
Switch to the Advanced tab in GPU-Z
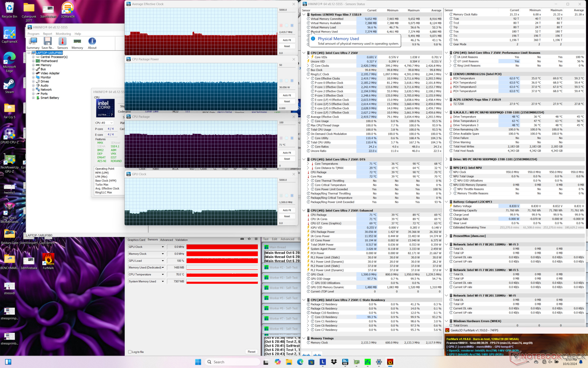pyautogui.click(x=167, y=240)
